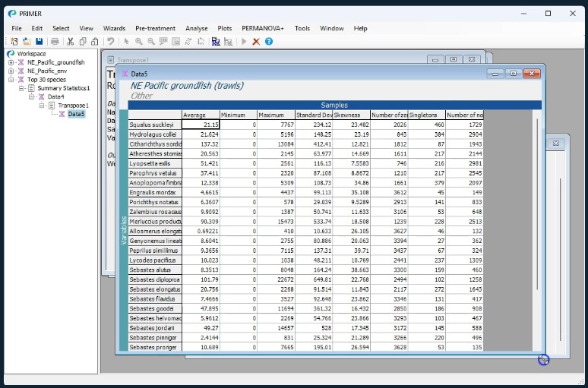Click the Variables vertical side label

(x=124, y=230)
